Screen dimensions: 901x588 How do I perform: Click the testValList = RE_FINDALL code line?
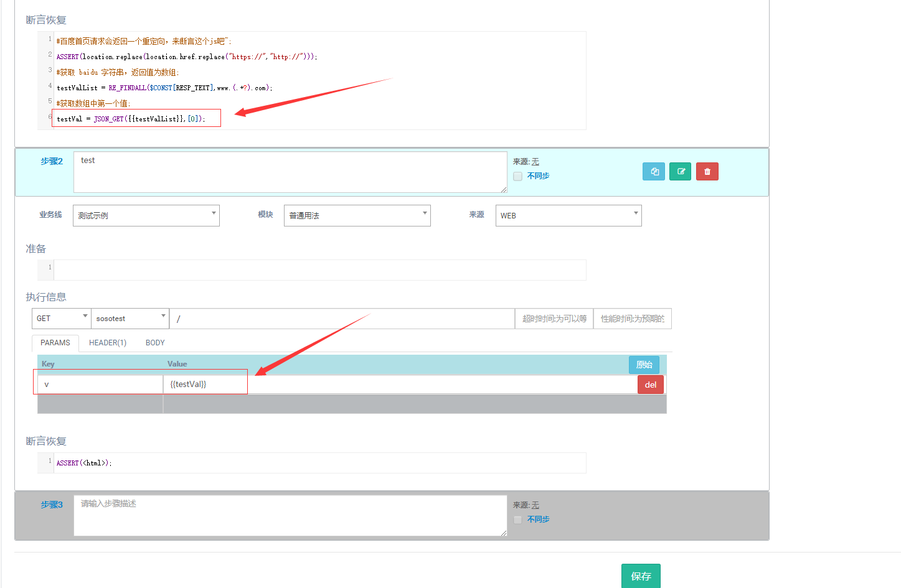[x=164, y=88]
